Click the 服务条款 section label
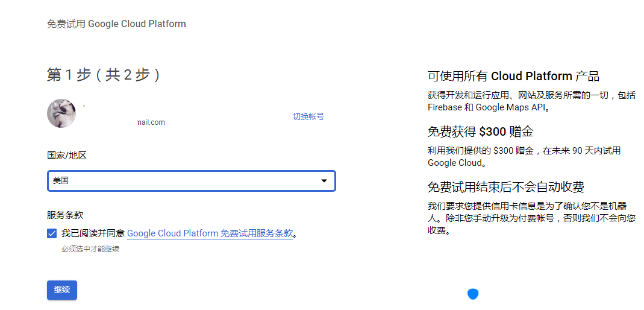 point(65,215)
